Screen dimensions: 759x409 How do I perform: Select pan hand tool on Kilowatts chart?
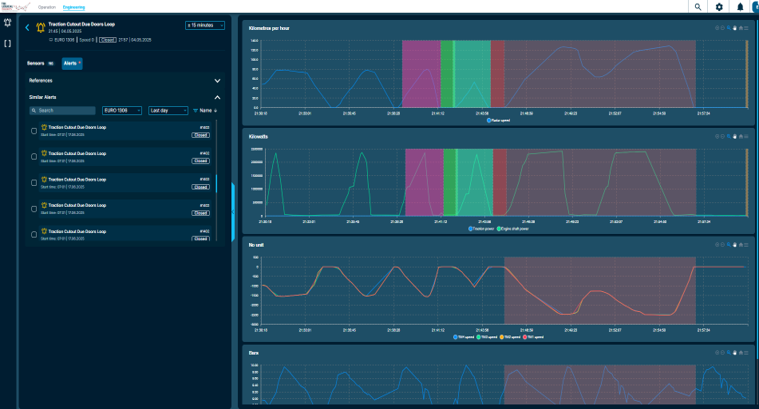point(735,135)
